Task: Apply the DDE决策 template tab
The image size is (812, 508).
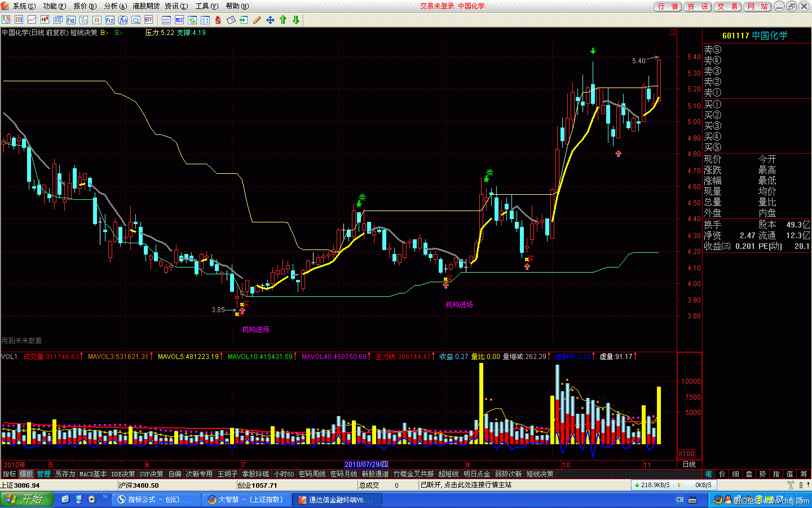Action: (x=123, y=474)
